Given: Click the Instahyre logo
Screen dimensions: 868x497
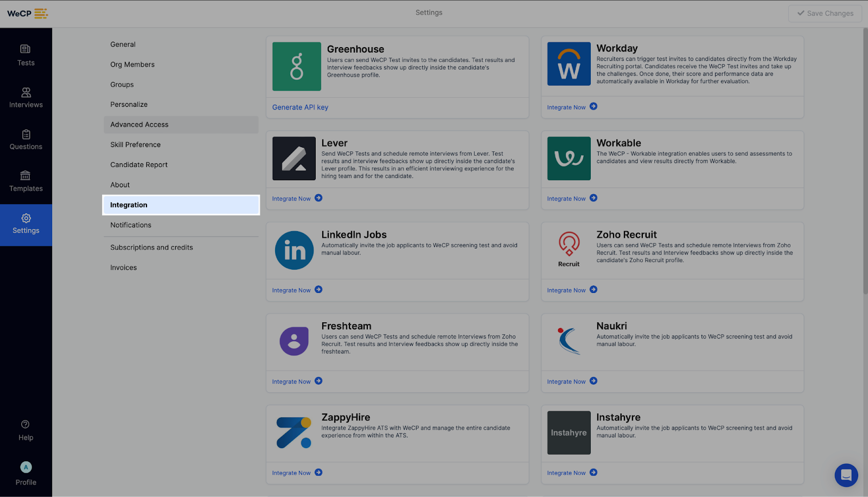Looking at the screenshot, I should 569,432.
